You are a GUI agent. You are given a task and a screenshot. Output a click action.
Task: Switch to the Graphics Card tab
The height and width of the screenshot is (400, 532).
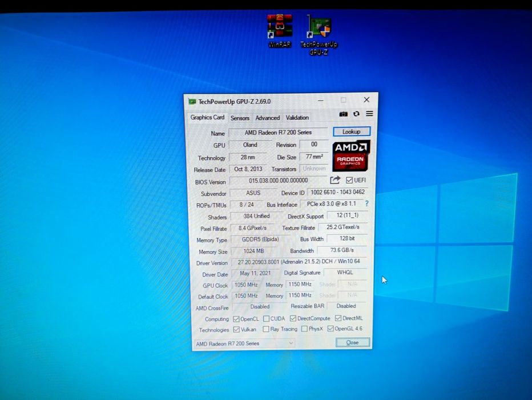point(207,118)
